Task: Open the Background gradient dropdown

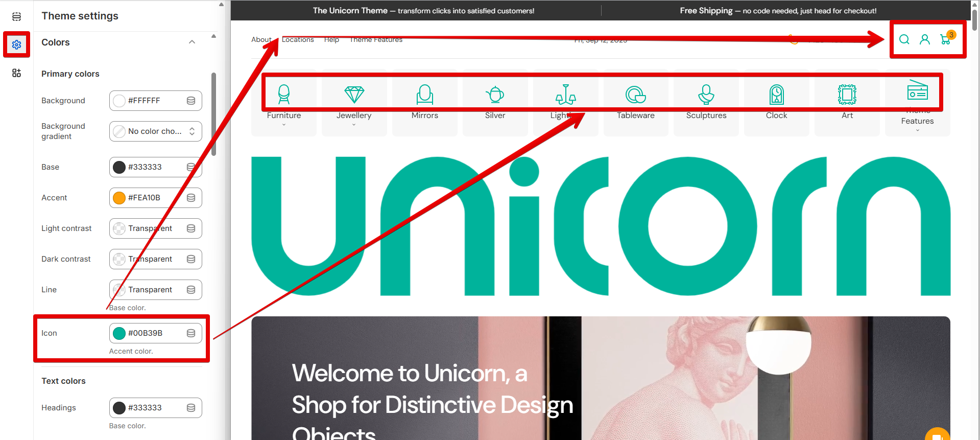Action: click(155, 131)
